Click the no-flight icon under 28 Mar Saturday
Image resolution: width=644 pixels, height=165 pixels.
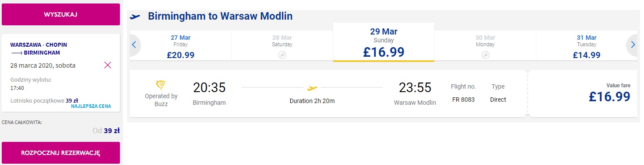coord(282,55)
